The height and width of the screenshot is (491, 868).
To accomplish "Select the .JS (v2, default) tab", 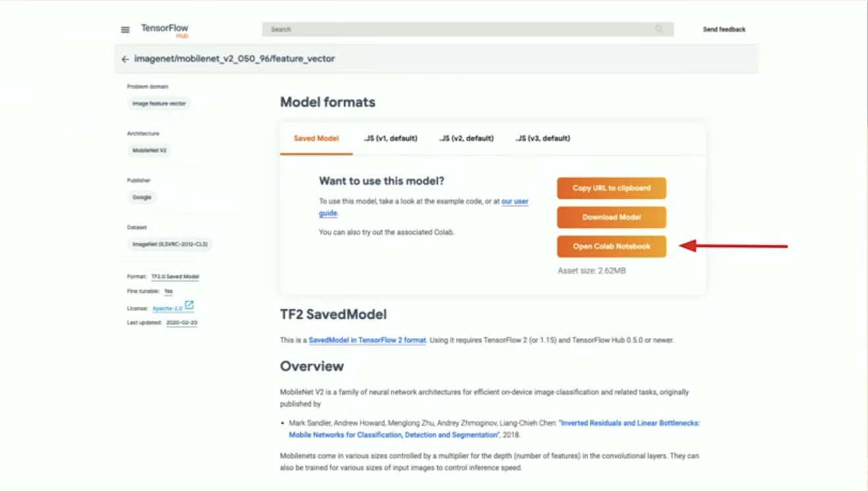I will (x=466, y=139).
